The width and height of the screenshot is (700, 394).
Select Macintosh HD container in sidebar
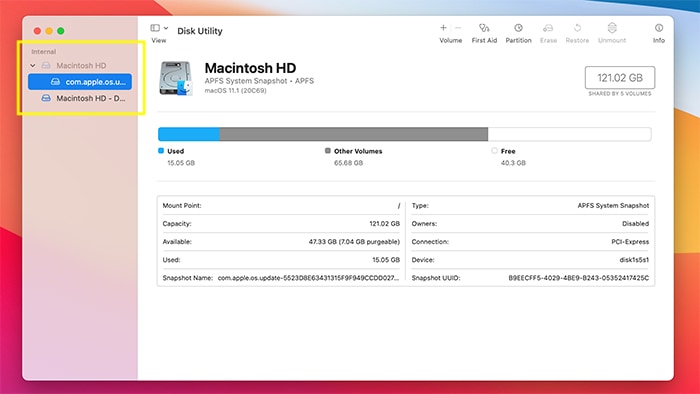click(x=80, y=66)
